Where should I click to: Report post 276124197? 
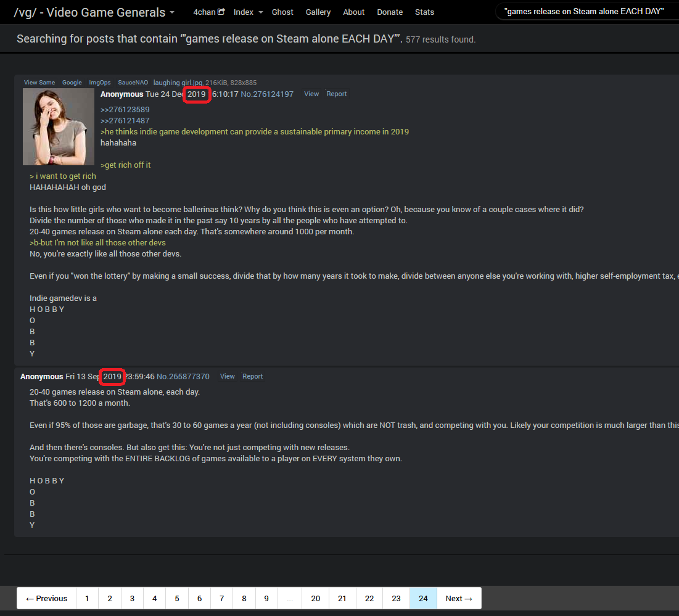pyautogui.click(x=337, y=94)
